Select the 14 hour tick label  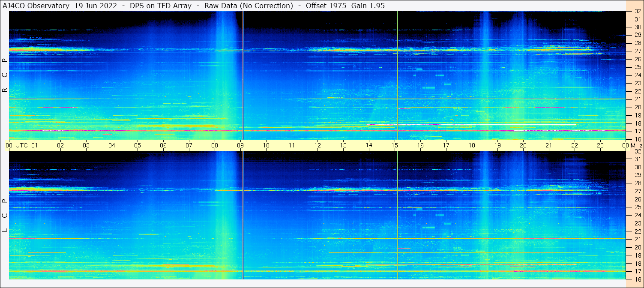(x=369, y=145)
